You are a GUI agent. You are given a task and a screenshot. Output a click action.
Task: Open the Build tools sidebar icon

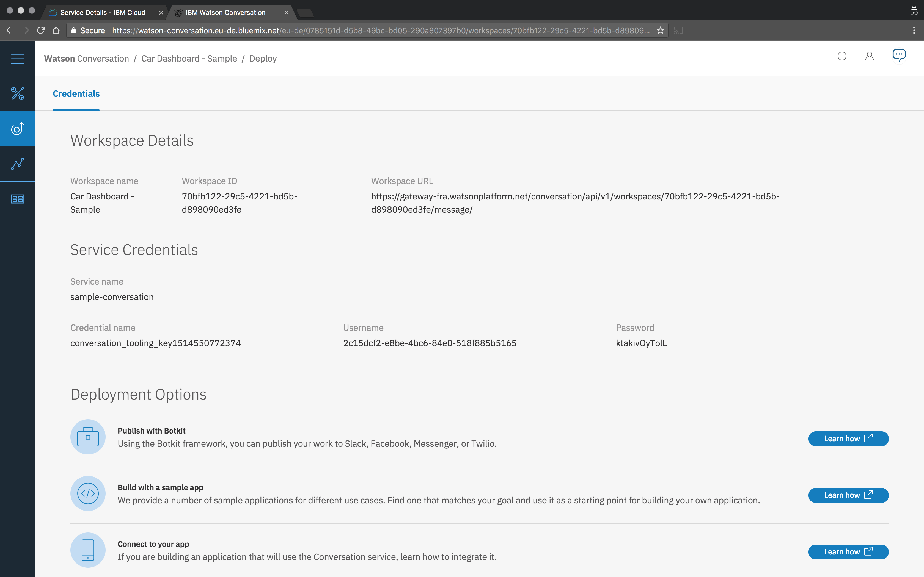pos(18,93)
